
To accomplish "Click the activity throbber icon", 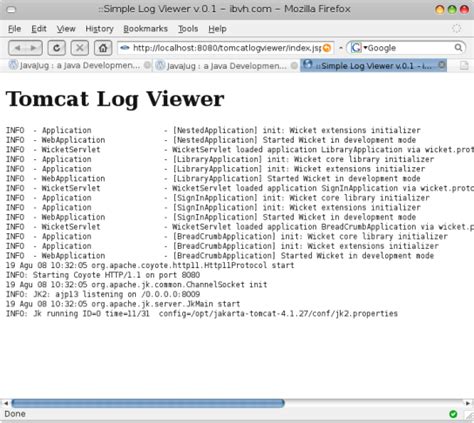I will [457, 29].
